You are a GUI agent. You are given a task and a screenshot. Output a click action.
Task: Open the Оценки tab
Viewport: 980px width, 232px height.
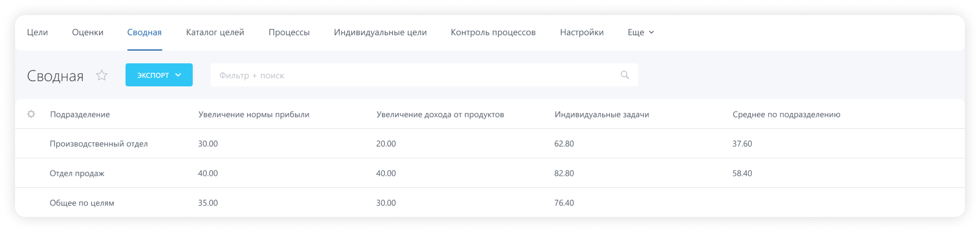(87, 32)
